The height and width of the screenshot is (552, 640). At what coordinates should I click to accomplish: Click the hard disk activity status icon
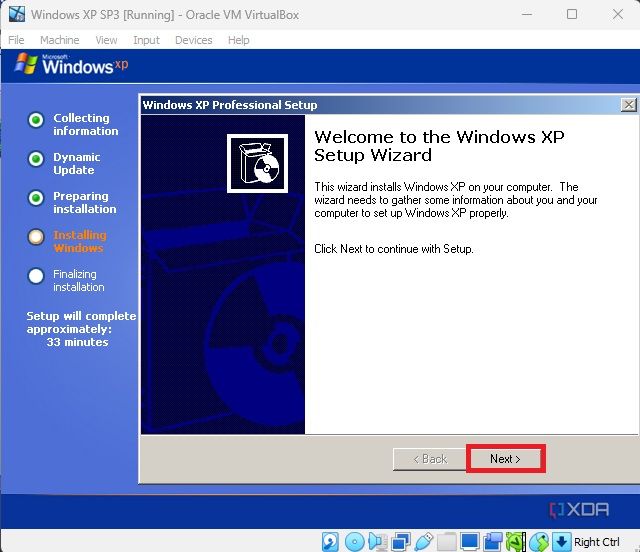331,542
